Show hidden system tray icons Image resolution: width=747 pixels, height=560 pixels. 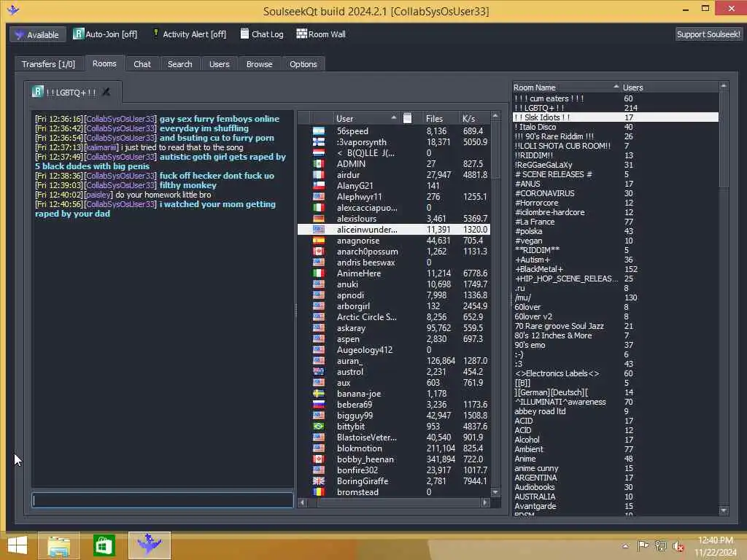tap(625, 546)
